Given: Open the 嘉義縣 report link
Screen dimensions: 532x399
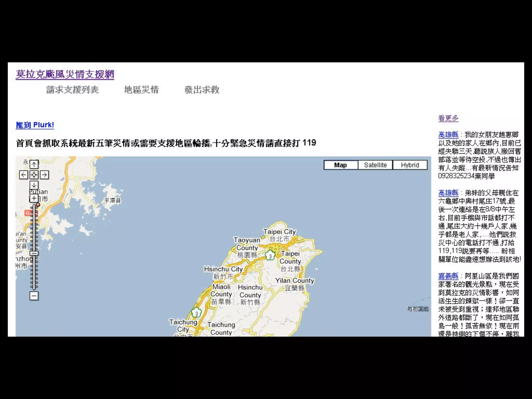Looking at the screenshot, I should [448, 276].
